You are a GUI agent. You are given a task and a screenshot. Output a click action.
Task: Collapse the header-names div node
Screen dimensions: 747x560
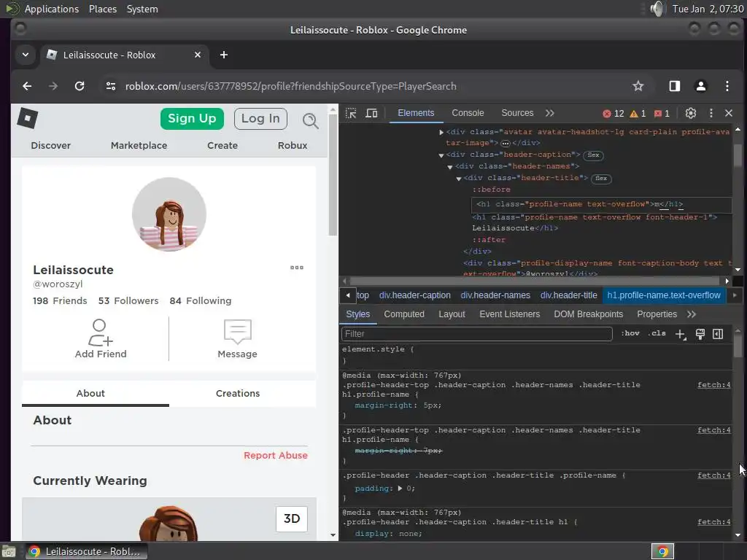coord(449,167)
